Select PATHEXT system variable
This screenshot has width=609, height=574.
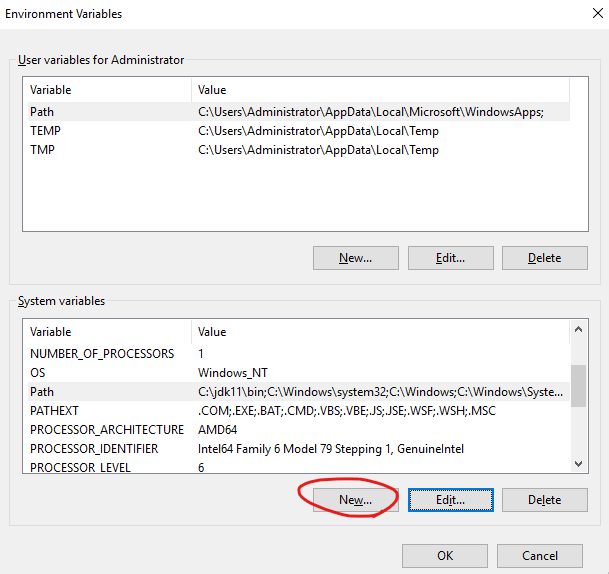click(x=299, y=411)
